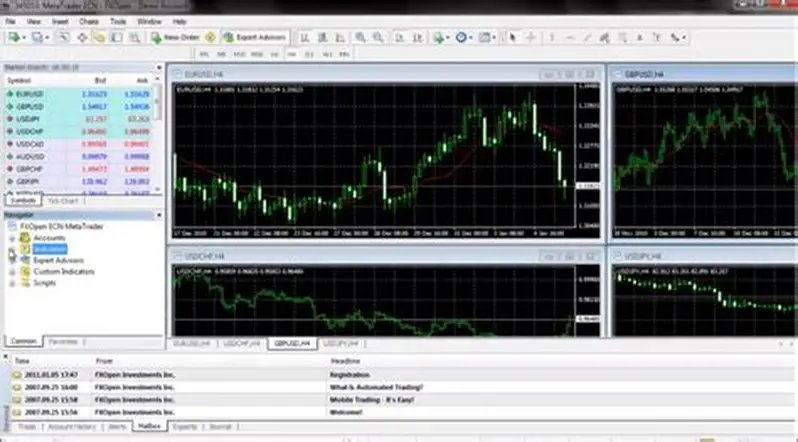
Task: Switch timeframe to D1
Action: tap(309, 54)
